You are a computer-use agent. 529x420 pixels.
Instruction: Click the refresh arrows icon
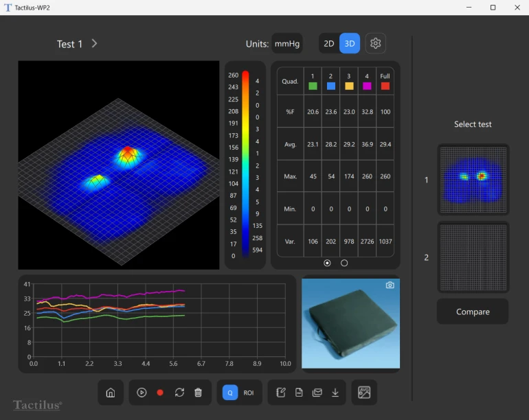179,393
